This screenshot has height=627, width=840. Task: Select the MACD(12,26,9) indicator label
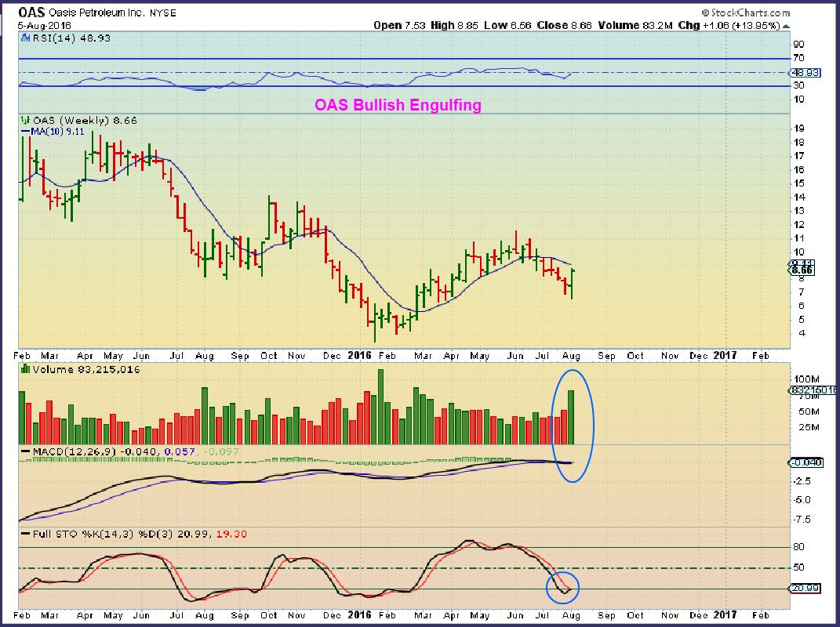(74, 452)
